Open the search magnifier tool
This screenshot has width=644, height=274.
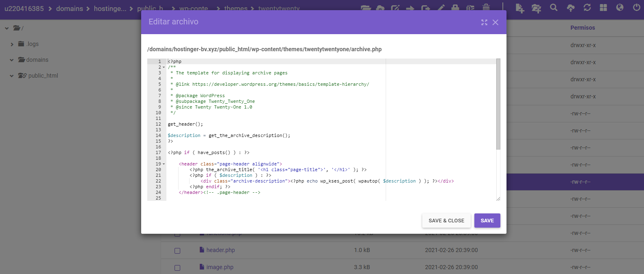[x=554, y=8]
